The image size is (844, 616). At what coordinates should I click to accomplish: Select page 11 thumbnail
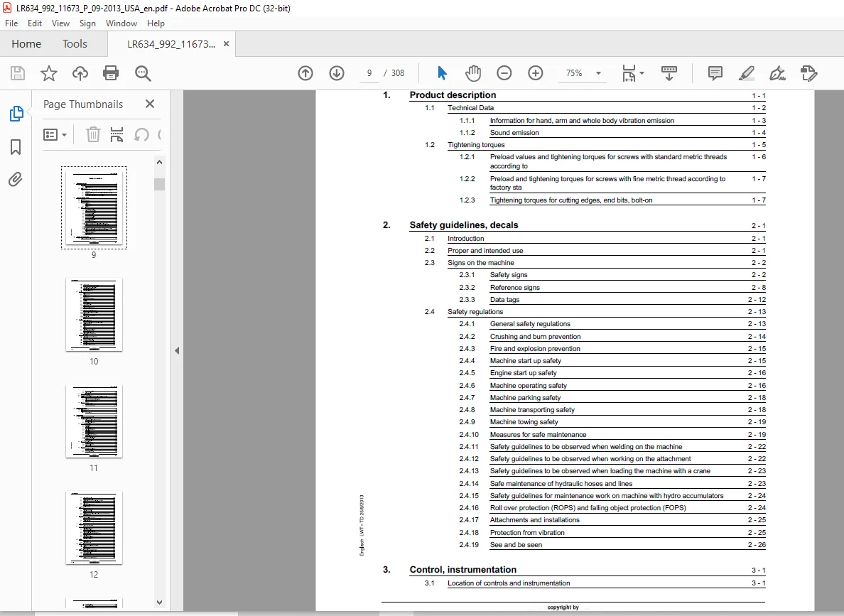click(x=94, y=421)
